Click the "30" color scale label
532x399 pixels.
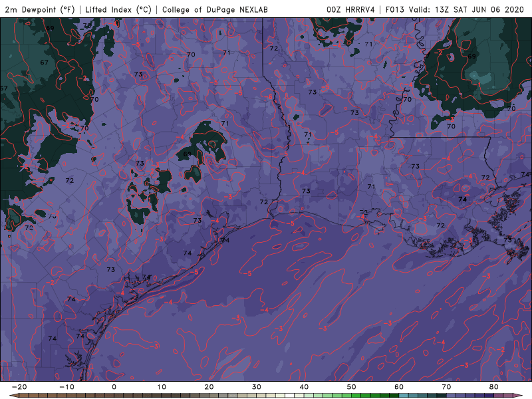tap(257, 387)
